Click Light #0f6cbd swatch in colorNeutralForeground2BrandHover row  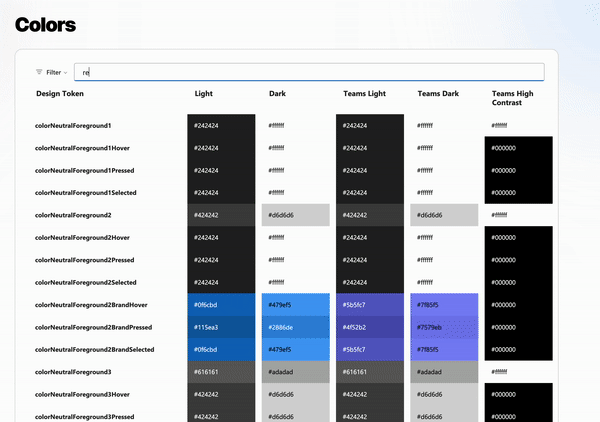coord(221,305)
